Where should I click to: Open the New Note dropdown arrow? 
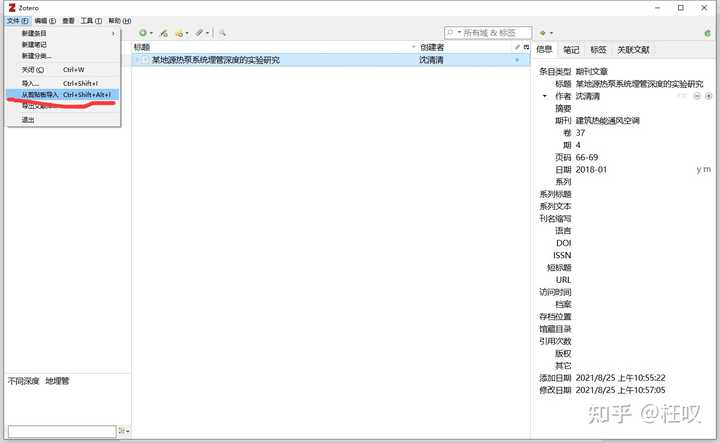[187, 34]
